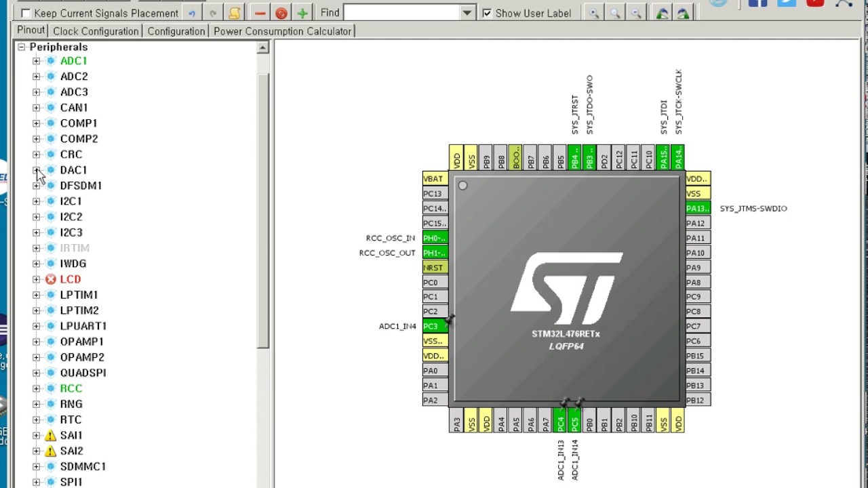868x488 pixels.
Task: Click the PH0 RCC_OSC_IN pin
Action: pos(435,237)
